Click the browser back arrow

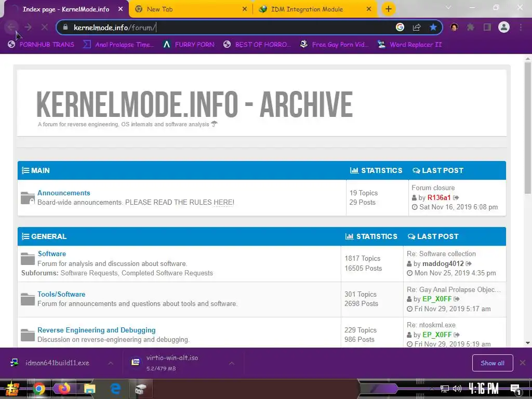pyautogui.click(x=11, y=27)
